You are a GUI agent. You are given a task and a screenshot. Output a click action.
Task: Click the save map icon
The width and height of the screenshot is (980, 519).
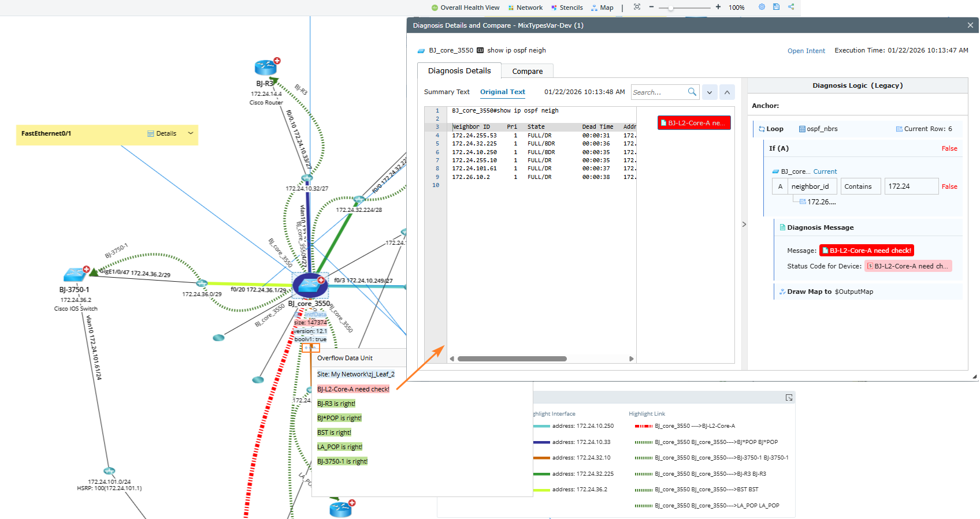[776, 7]
